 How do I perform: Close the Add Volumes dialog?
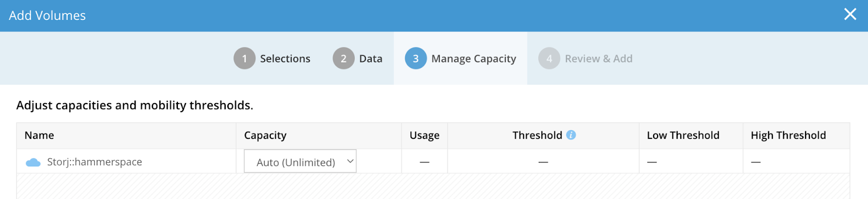[850, 15]
